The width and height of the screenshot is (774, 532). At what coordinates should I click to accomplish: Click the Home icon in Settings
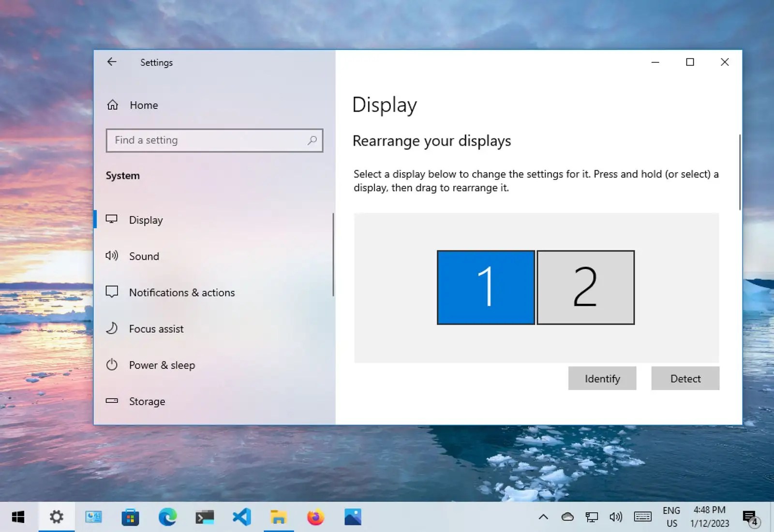point(112,105)
